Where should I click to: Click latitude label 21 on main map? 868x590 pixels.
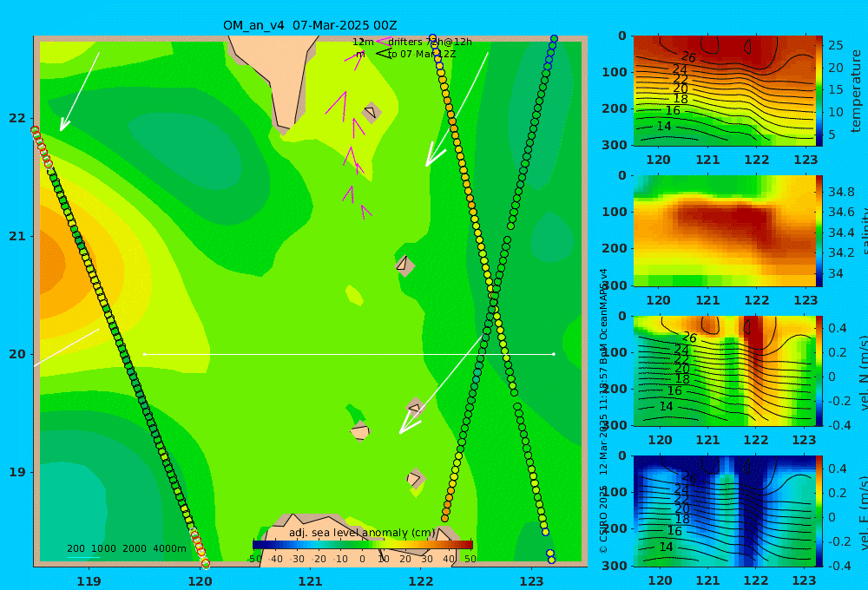[x=17, y=236]
